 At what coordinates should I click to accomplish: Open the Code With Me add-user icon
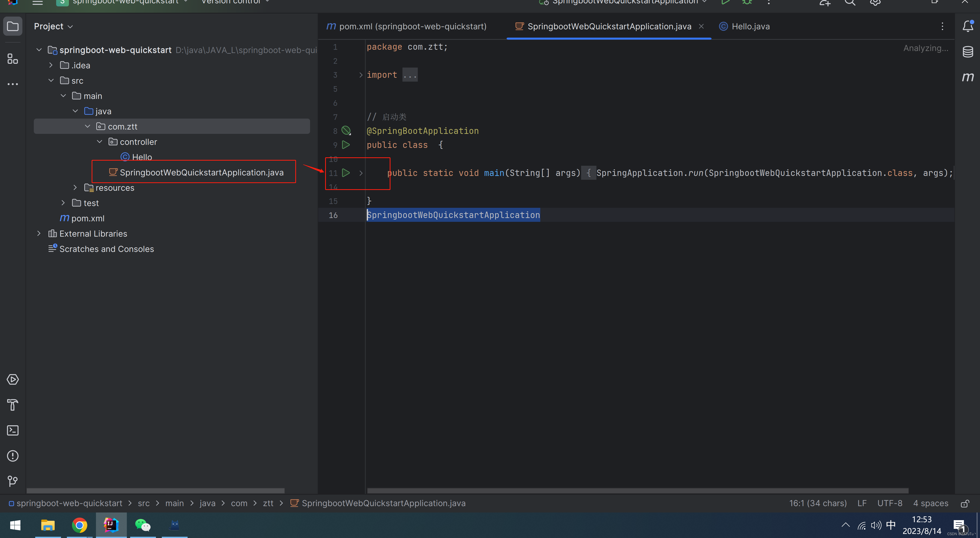coord(825,2)
